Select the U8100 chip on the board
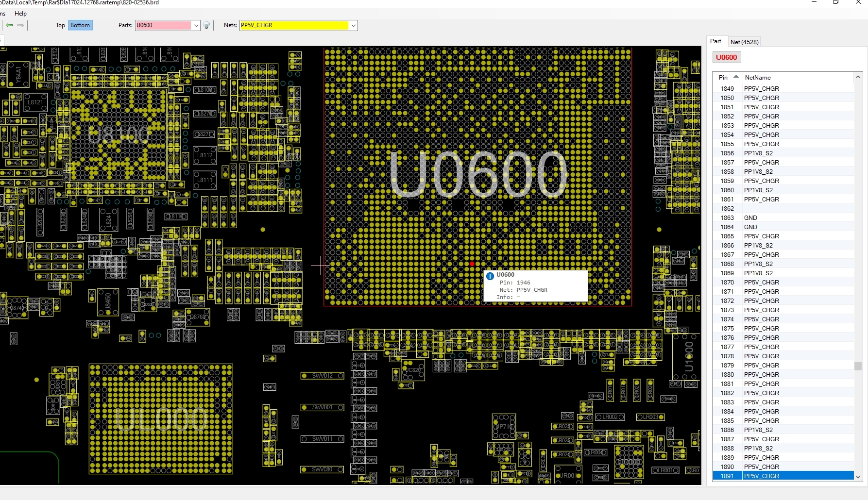 [119, 135]
